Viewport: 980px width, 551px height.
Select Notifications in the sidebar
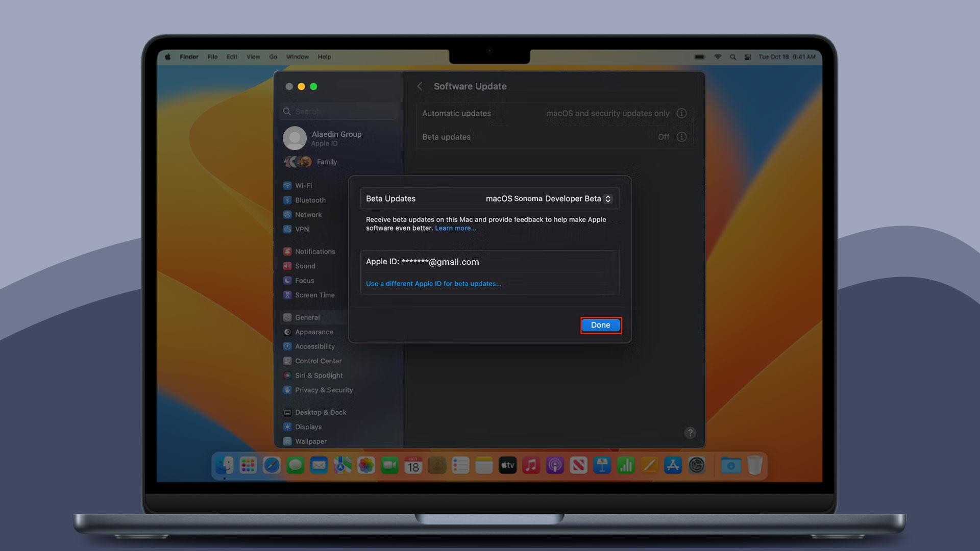click(x=309, y=252)
